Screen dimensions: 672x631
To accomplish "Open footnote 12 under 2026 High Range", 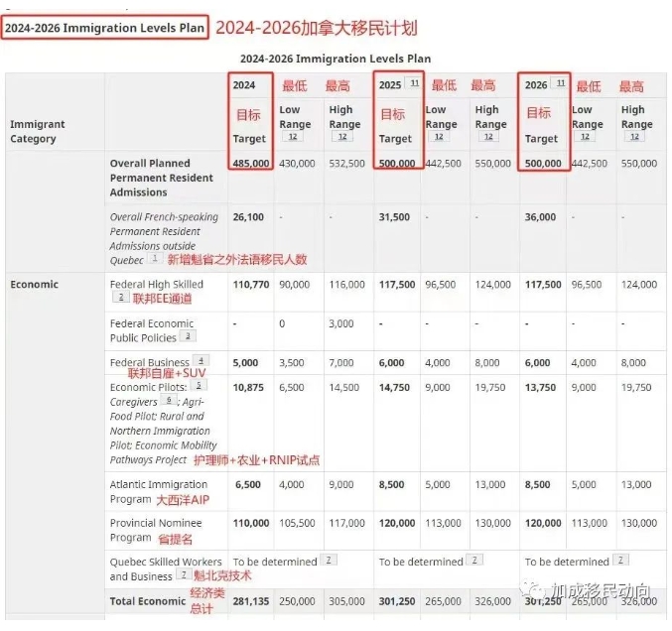I will coord(634,137).
